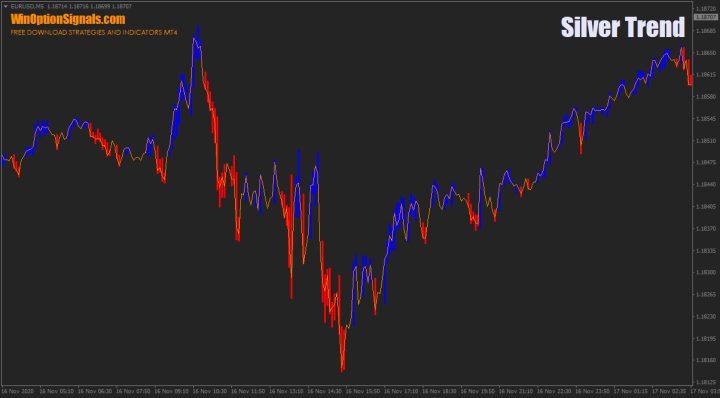Click price level 1.18265 on the scale
Viewport: 720px width, 398px height.
(x=706, y=294)
